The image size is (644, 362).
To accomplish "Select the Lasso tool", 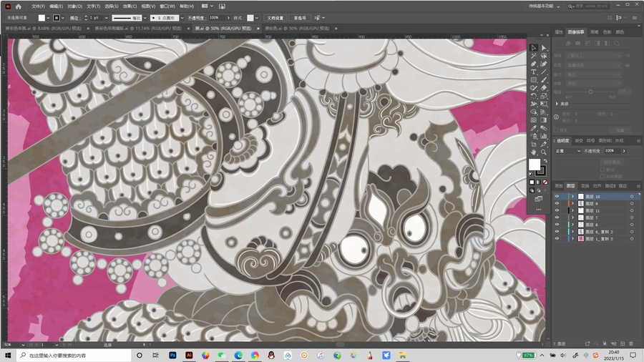I will 544,56.
